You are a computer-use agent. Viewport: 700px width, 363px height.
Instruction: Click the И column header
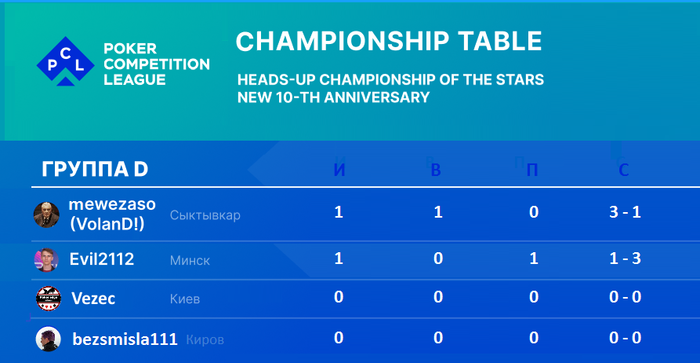(339, 170)
